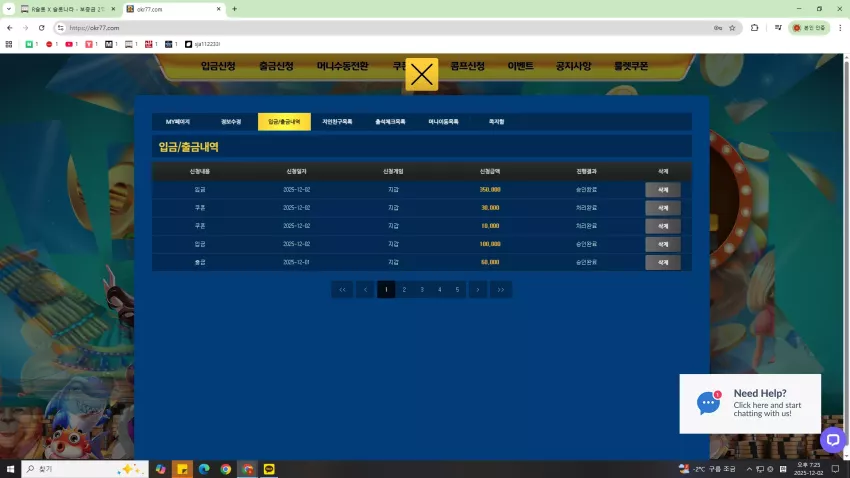850x478 pixels.
Task: Go to next page with > button
Action: pyautogui.click(x=478, y=289)
